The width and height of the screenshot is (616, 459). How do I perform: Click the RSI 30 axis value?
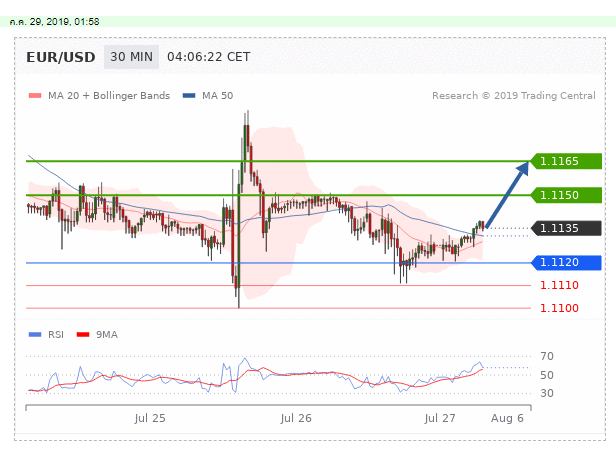point(547,393)
